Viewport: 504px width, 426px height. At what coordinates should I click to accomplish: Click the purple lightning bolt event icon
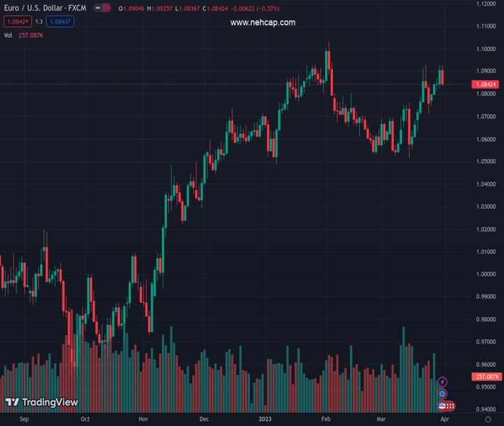point(442,382)
